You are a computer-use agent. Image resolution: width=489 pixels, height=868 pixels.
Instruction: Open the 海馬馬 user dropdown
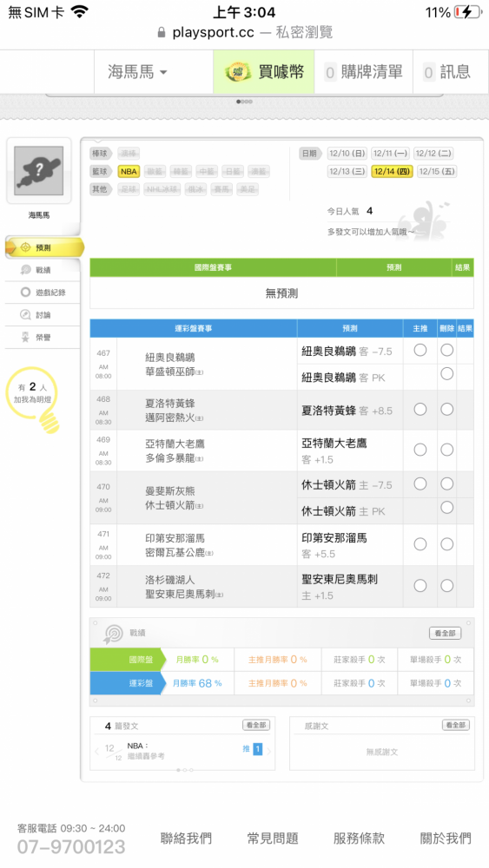[x=137, y=72]
